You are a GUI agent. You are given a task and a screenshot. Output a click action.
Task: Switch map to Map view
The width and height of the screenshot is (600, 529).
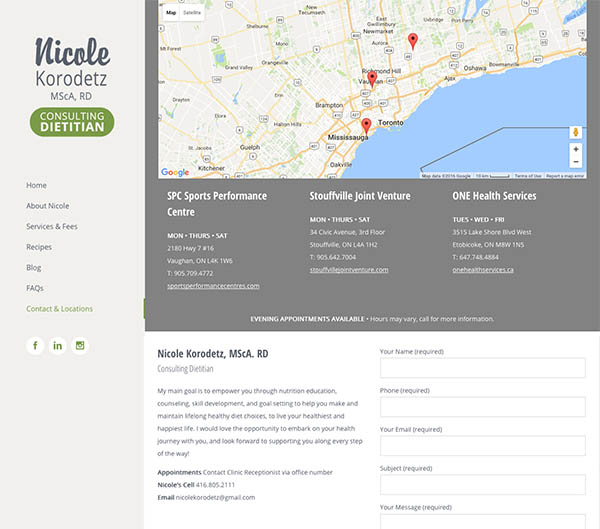[x=171, y=13]
